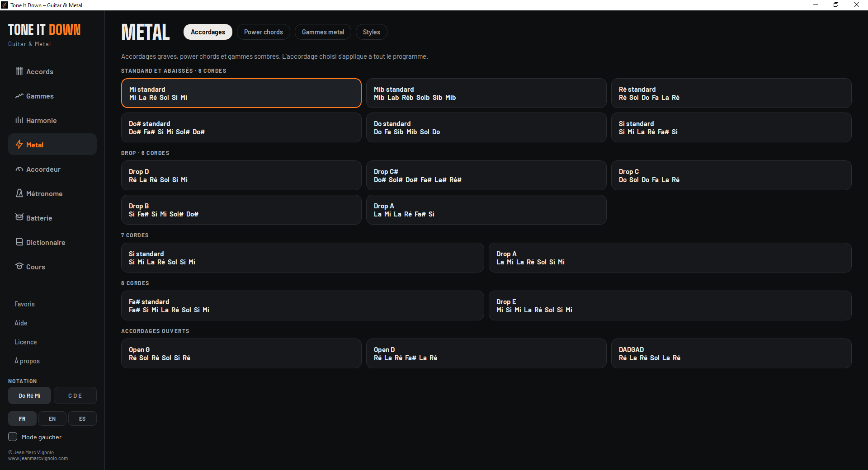The width and height of the screenshot is (868, 470).
Task: Select the Drop B tuning
Action: pos(241,210)
